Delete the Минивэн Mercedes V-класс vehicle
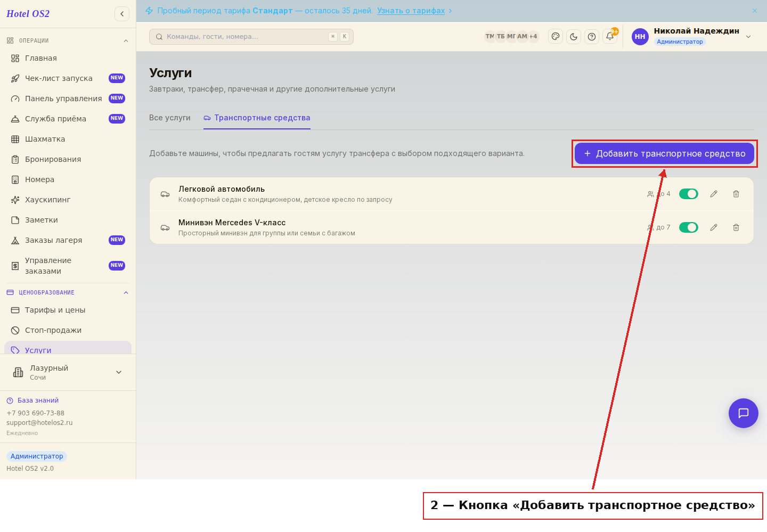Image resolution: width=767 pixels, height=532 pixels. coord(736,227)
